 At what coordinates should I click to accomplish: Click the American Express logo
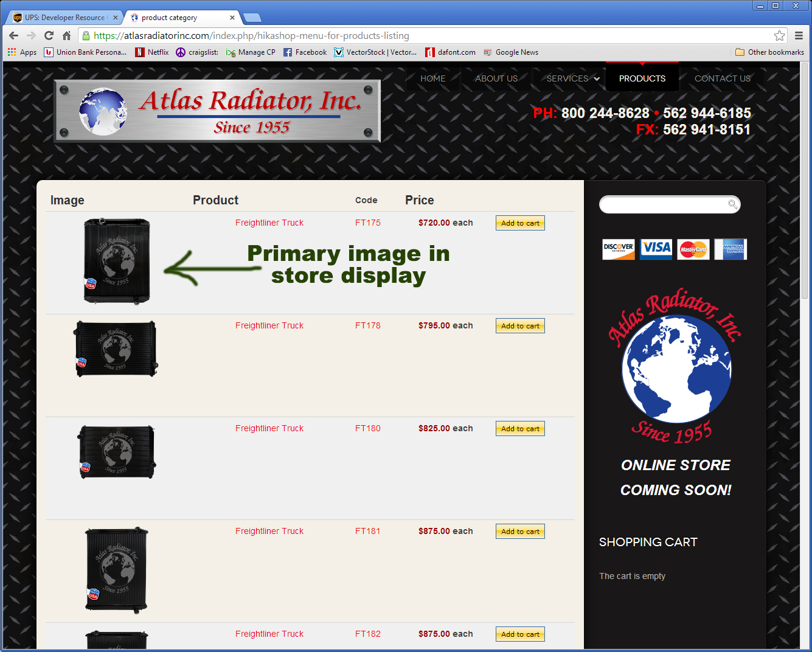730,249
